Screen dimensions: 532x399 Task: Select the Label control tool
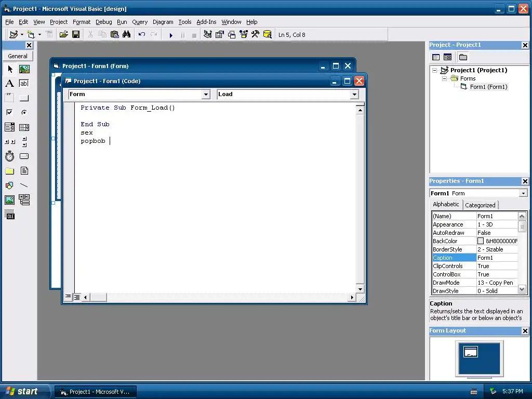[x=10, y=84]
